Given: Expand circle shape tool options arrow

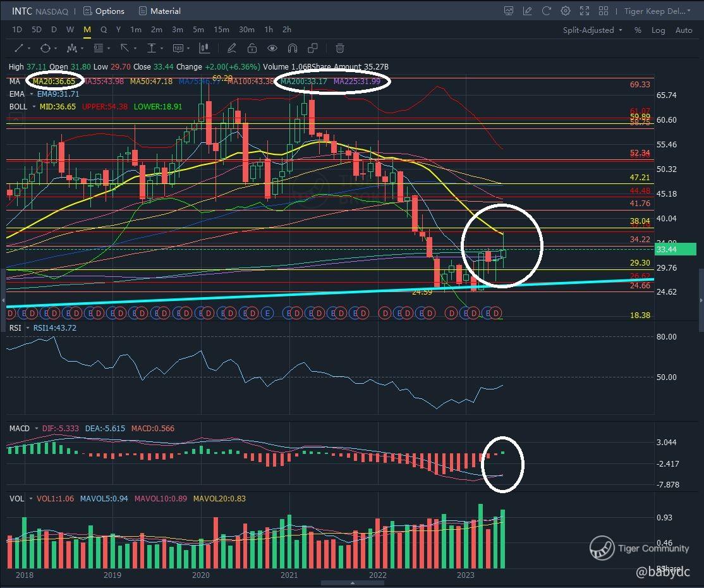Looking at the screenshot, I should pos(56,49).
